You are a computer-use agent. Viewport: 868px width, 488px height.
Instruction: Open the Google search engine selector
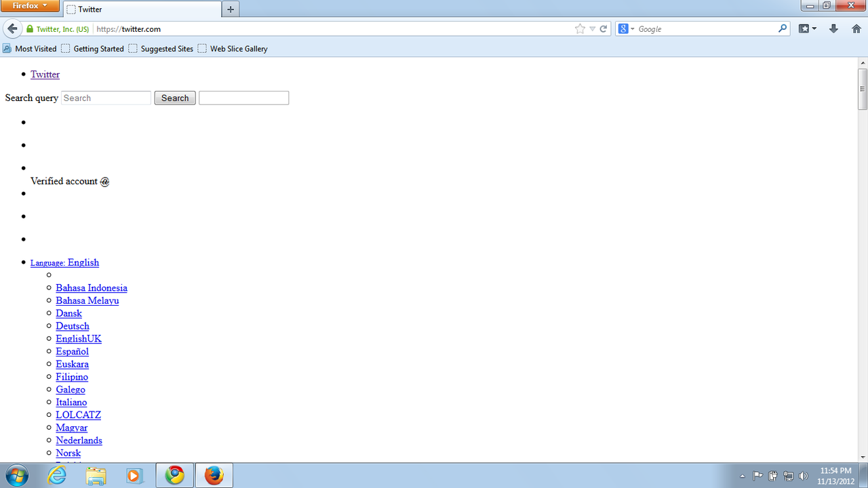click(627, 29)
